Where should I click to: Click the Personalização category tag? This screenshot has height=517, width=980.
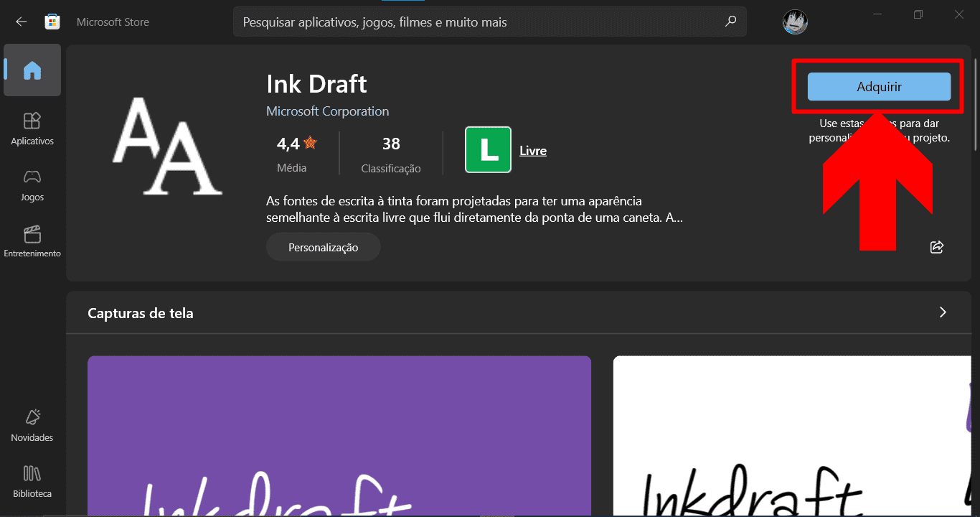(323, 247)
